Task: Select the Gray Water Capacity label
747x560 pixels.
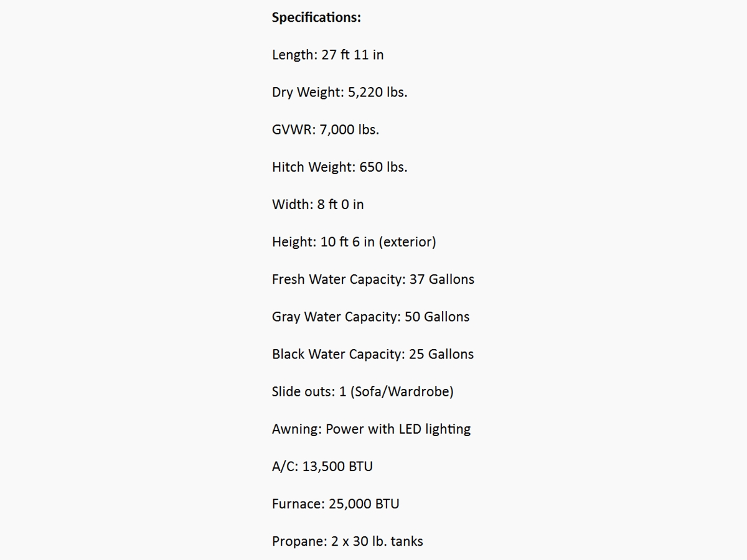Action: coord(336,317)
